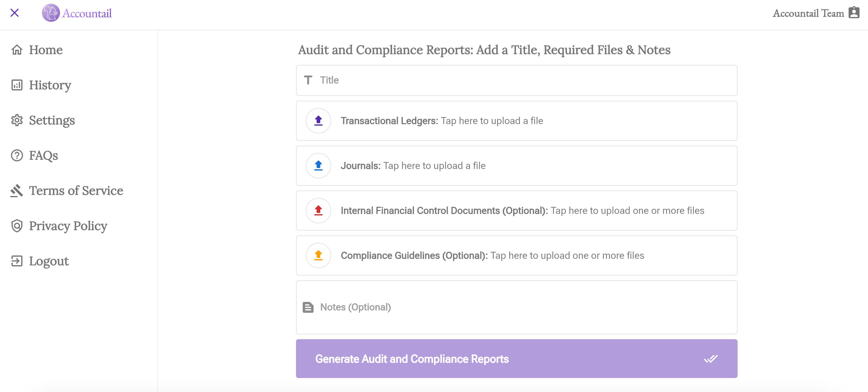Close the sidebar with the X
This screenshot has width=868, height=392.
pyautogui.click(x=15, y=13)
